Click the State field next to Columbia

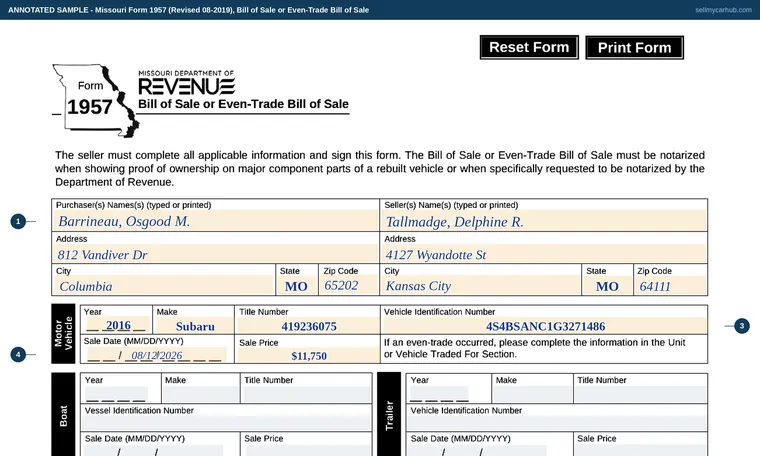297,285
